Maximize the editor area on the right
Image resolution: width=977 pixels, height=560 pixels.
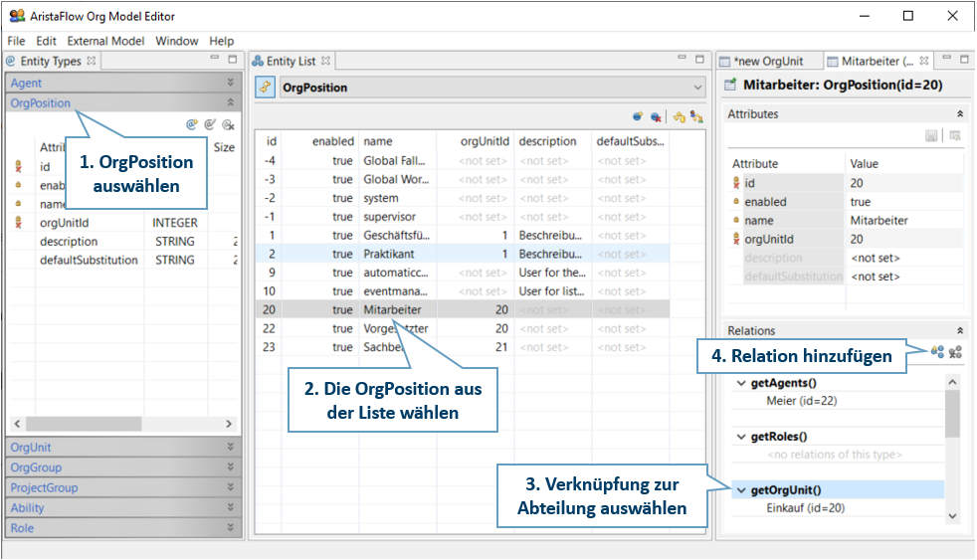(964, 59)
